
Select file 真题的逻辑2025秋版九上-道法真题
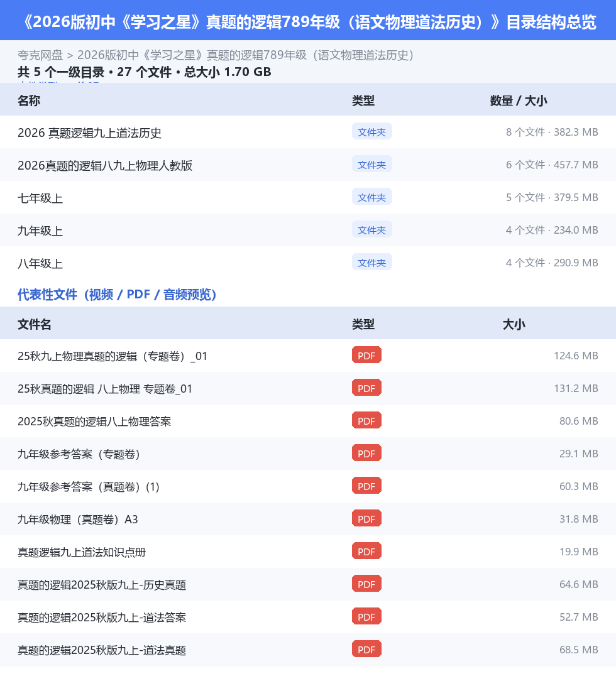(102, 650)
